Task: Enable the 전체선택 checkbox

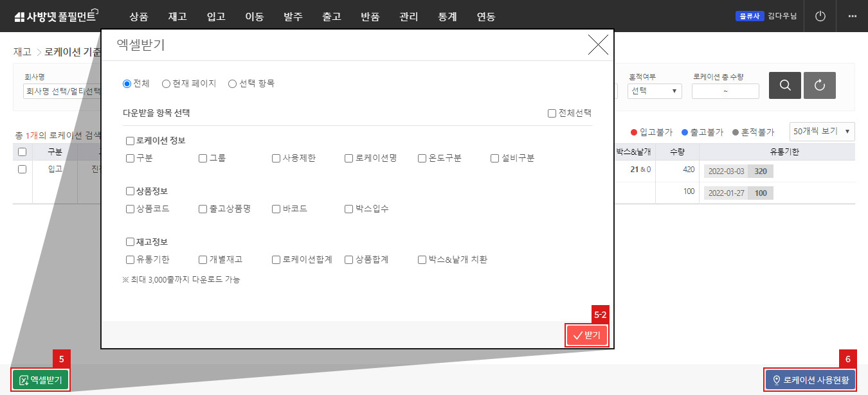Action: coord(551,112)
